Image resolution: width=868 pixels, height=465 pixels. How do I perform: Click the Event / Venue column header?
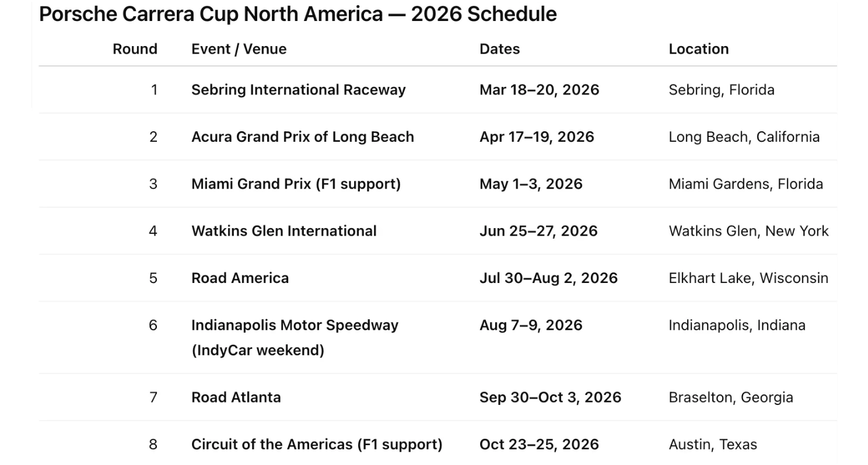click(239, 49)
